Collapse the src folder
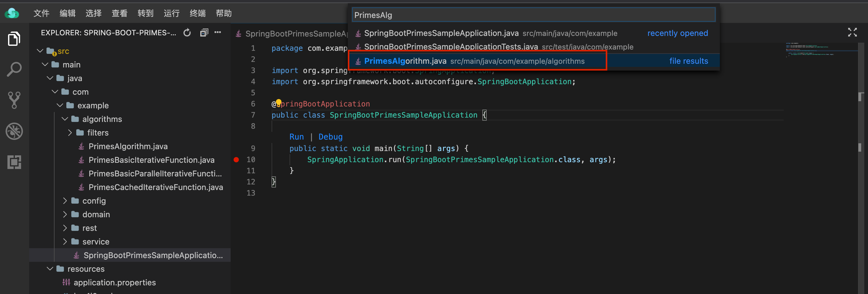 (40, 51)
